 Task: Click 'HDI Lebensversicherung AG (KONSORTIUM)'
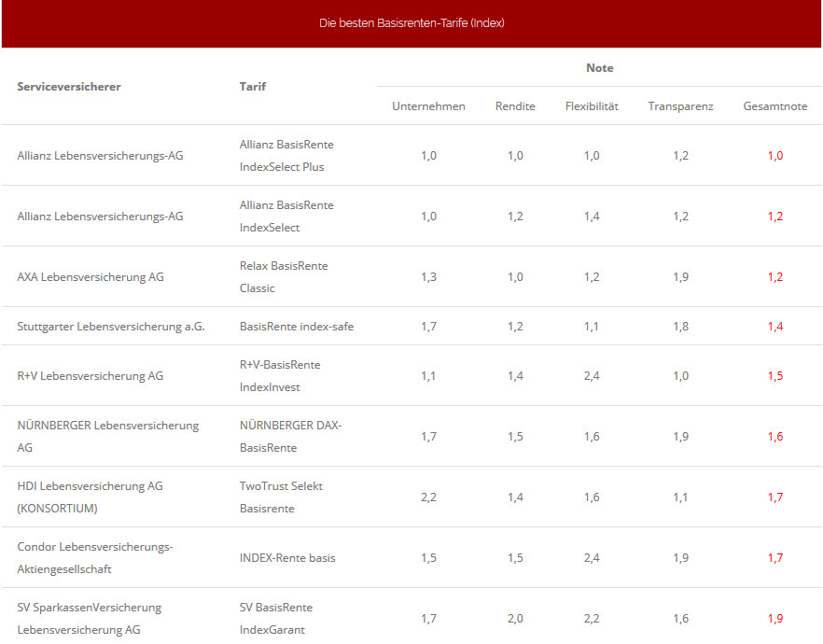pyautogui.click(x=90, y=497)
